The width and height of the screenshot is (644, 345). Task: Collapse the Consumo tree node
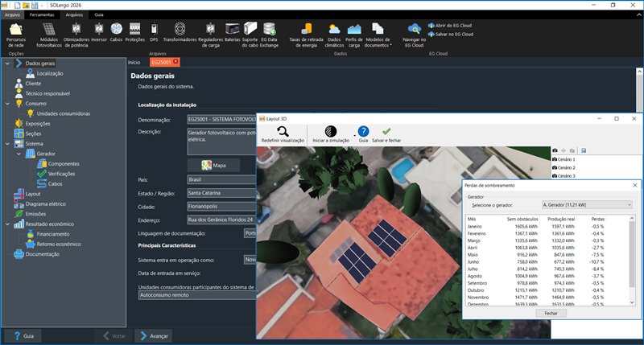click(x=7, y=104)
